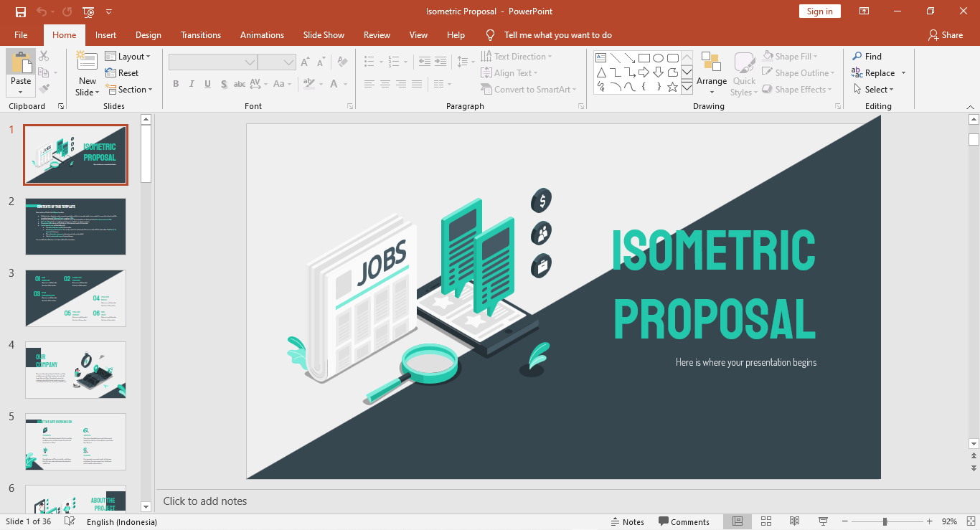Screen dimensions: 980x530
Task: Insert a New Slide
Action: click(88, 74)
